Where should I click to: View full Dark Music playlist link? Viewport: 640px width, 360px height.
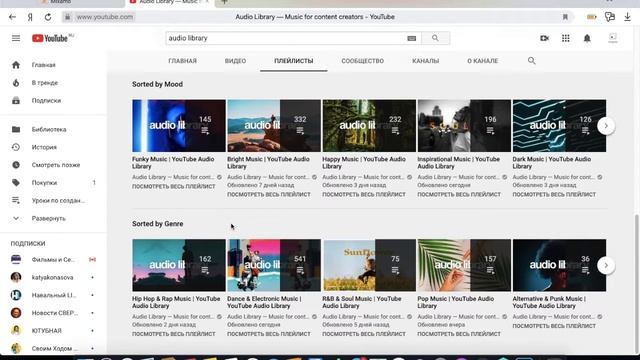pyautogui.click(x=554, y=195)
